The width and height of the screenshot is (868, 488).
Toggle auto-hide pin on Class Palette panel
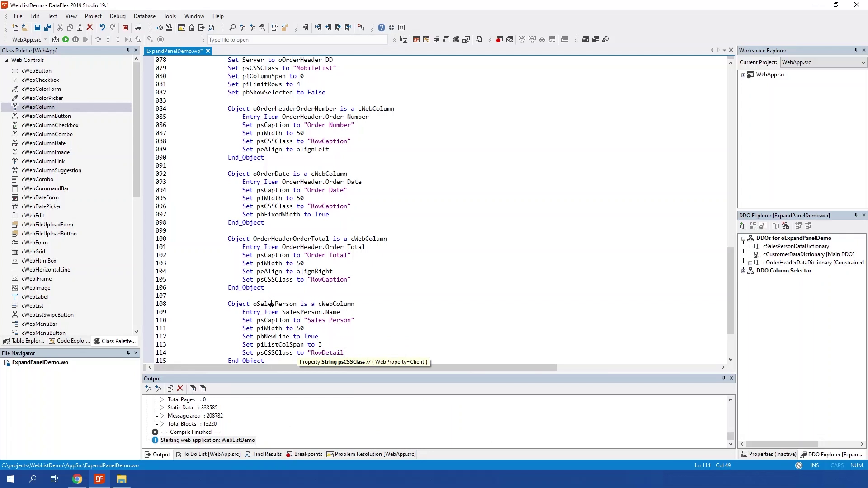click(x=128, y=50)
